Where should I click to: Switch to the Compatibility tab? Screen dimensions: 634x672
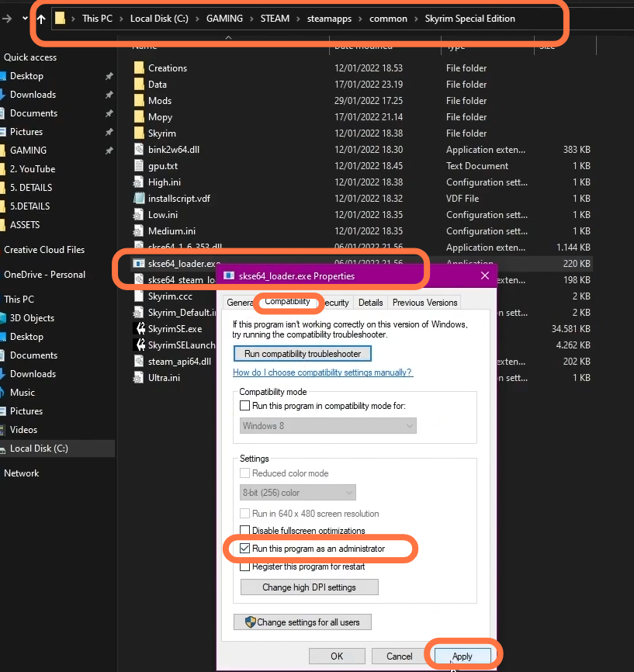click(x=287, y=301)
